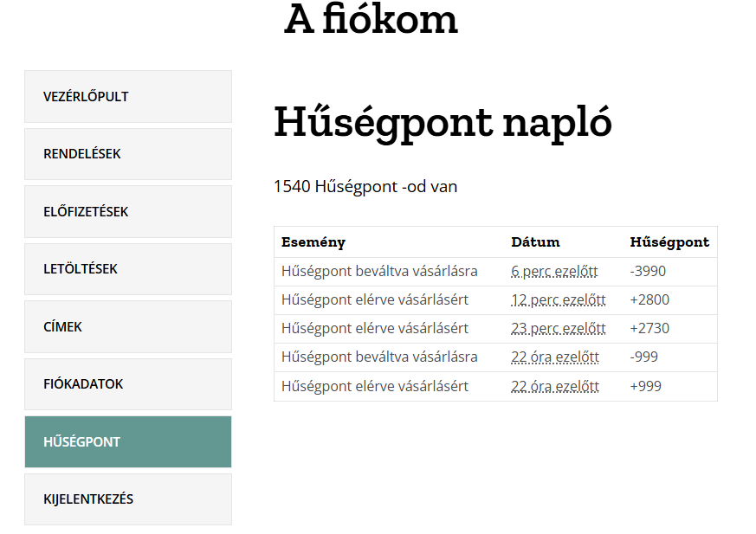Click the '12 perc ezelőtt' timestamp link

tap(558, 299)
